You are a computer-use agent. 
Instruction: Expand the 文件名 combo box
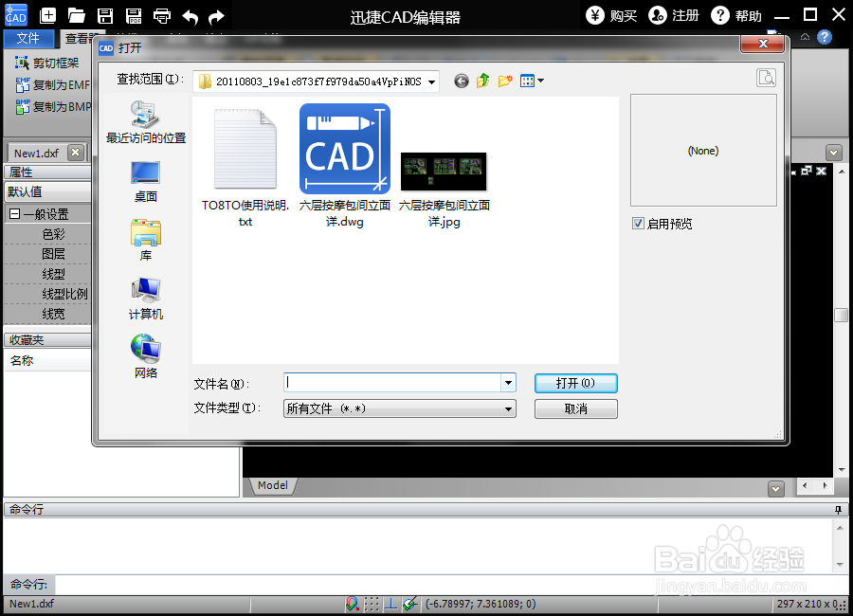pyautogui.click(x=508, y=383)
